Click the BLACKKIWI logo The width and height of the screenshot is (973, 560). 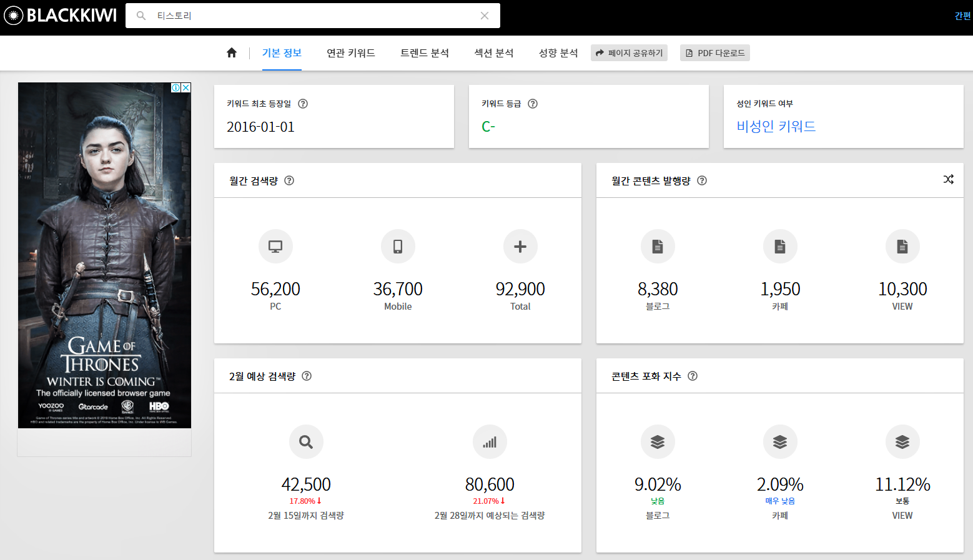coord(61,16)
